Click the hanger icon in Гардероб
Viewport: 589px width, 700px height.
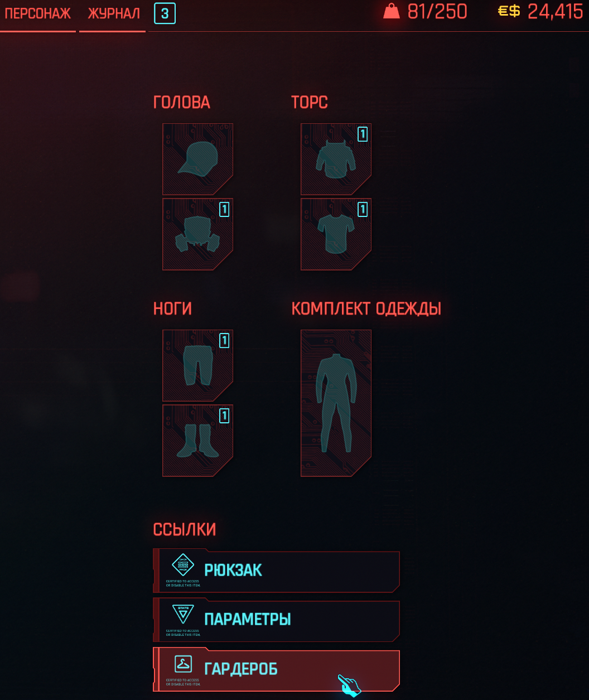click(183, 664)
